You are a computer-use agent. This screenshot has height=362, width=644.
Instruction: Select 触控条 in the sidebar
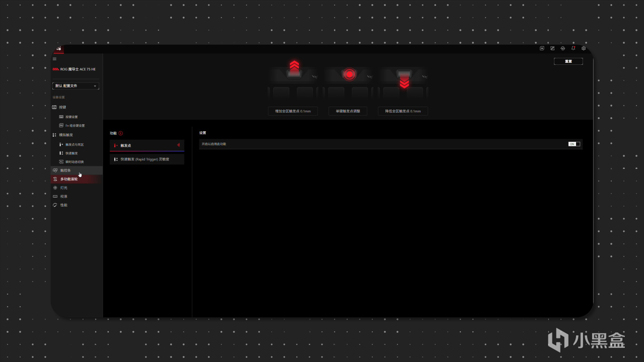[76, 170]
